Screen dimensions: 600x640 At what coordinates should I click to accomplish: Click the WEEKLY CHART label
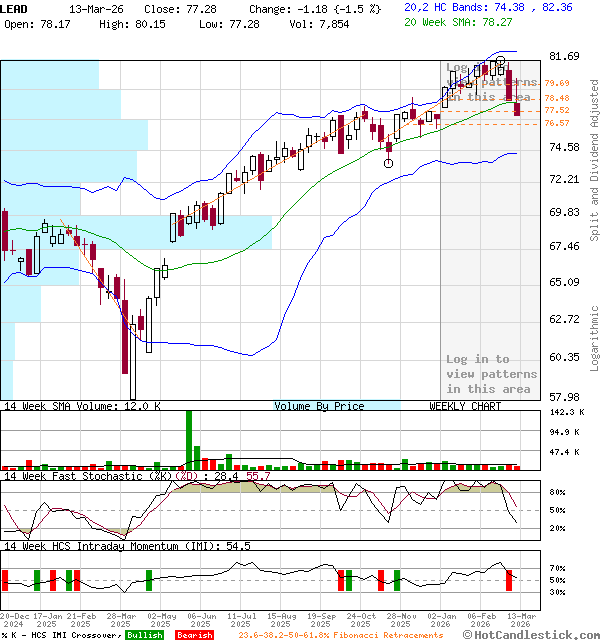465,406
